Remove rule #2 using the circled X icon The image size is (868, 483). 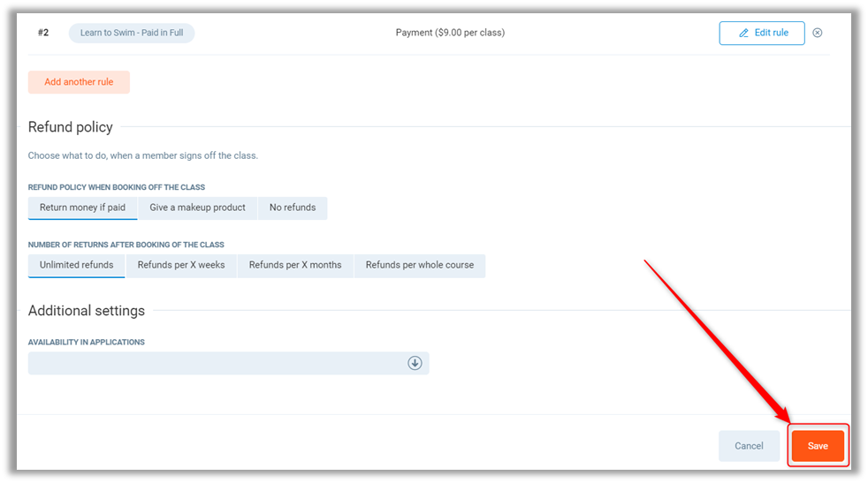click(817, 33)
